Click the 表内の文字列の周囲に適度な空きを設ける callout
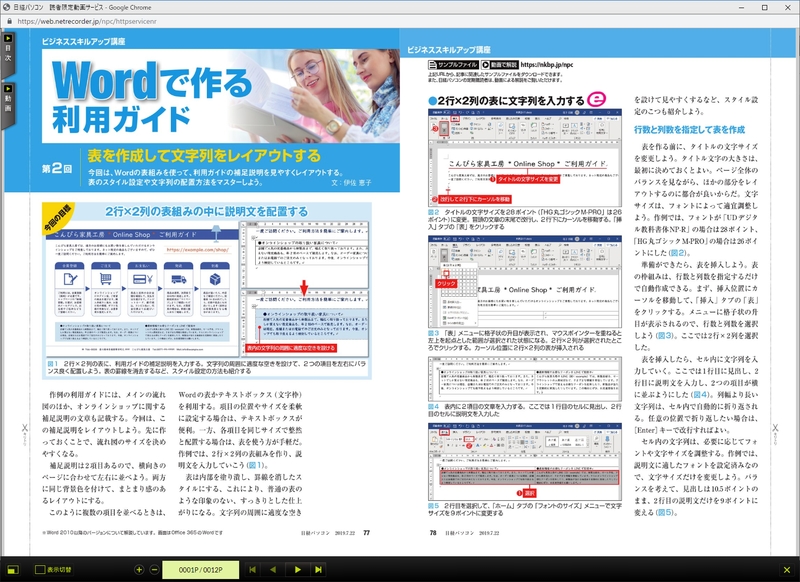 pos(291,348)
